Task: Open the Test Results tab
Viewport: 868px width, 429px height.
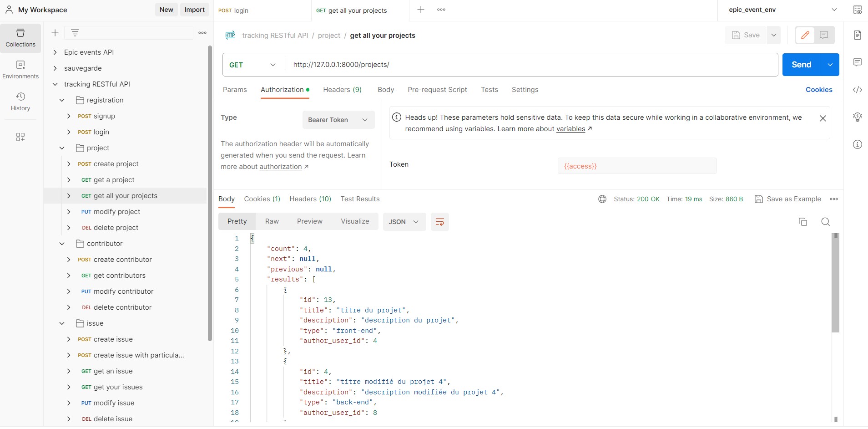Action: coord(360,199)
